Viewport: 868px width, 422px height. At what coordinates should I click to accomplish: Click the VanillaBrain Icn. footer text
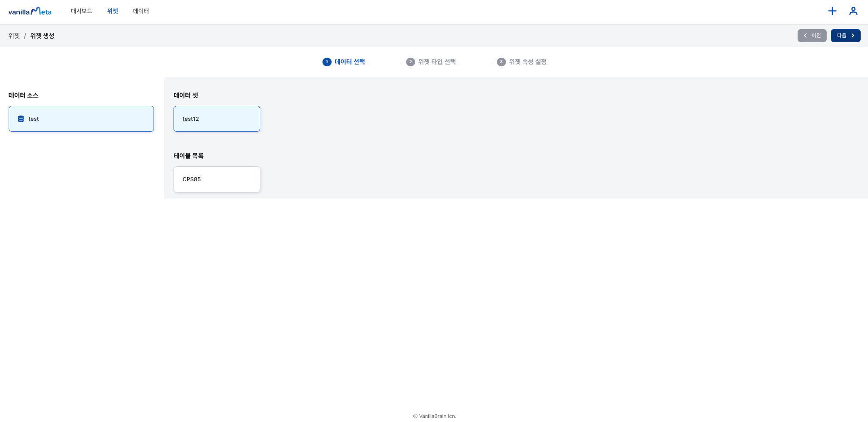[434, 416]
